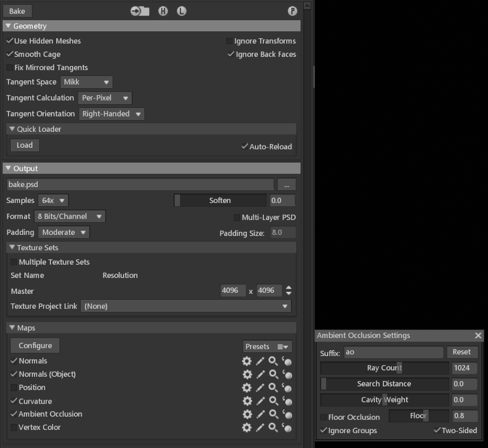Viewport: 488px width, 448px height.
Task: Click sphere icon on Ambient Occlusion row
Action: [x=287, y=415]
